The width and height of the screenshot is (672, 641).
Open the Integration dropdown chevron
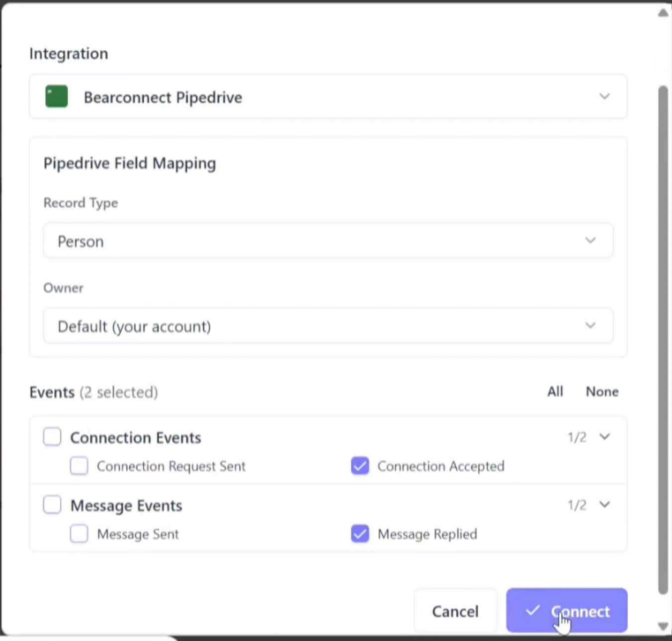[x=604, y=96]
